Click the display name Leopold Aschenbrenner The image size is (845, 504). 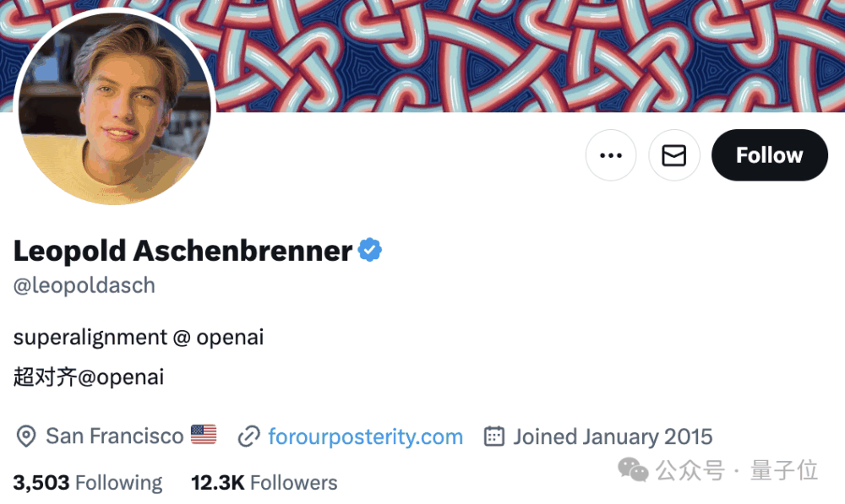coord(183,251)
